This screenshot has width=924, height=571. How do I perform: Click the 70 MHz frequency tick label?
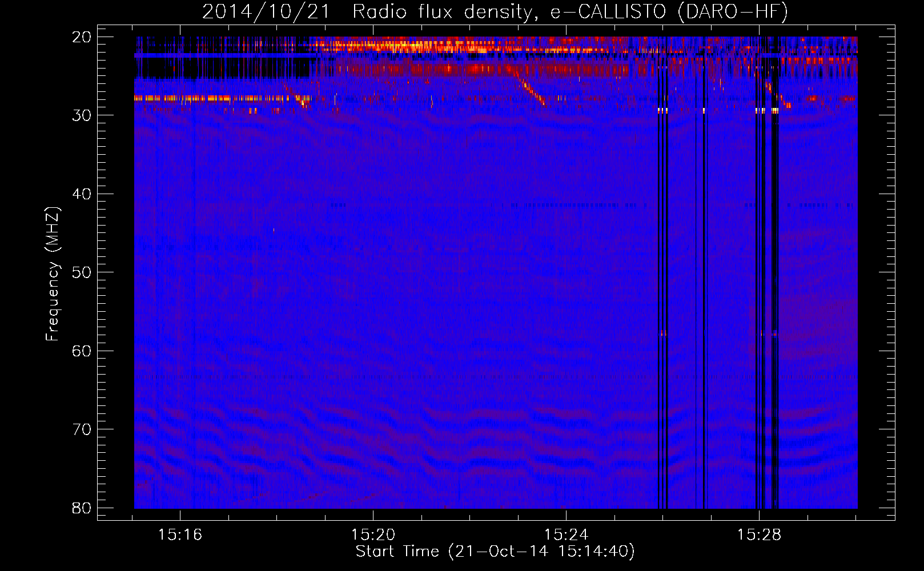(x=82, y=429)
